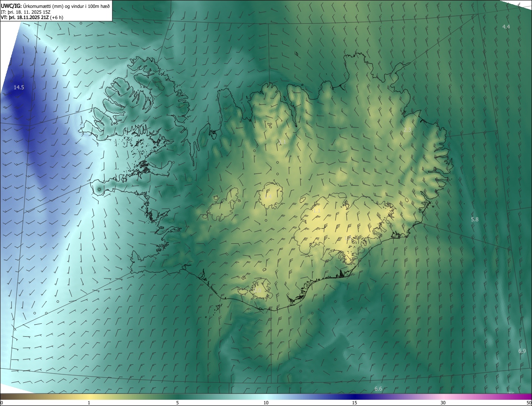The image size is (532, 406).
Task: Click the 6.9 value label
Action: point(522,351)
